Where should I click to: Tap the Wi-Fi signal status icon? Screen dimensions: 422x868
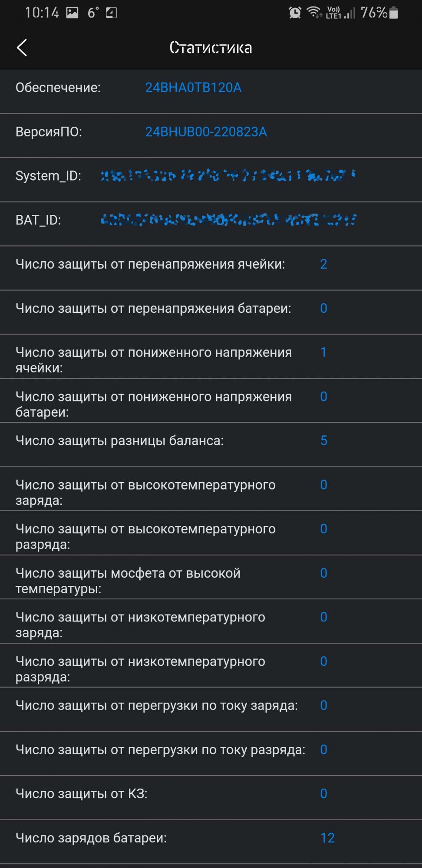coord(314,12)
